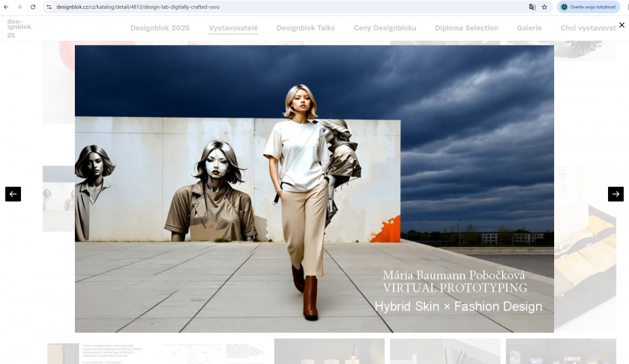Click the browser back arrow

click(6, 7)
